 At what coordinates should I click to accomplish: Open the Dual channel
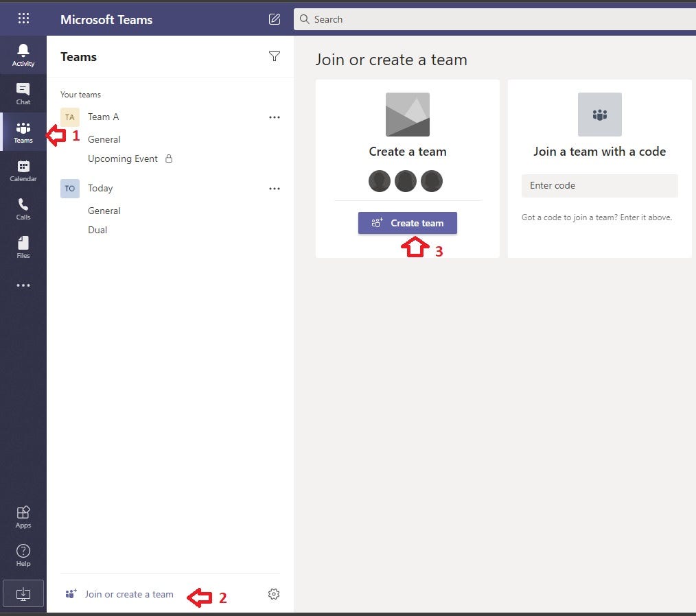[x=97, y=230]
